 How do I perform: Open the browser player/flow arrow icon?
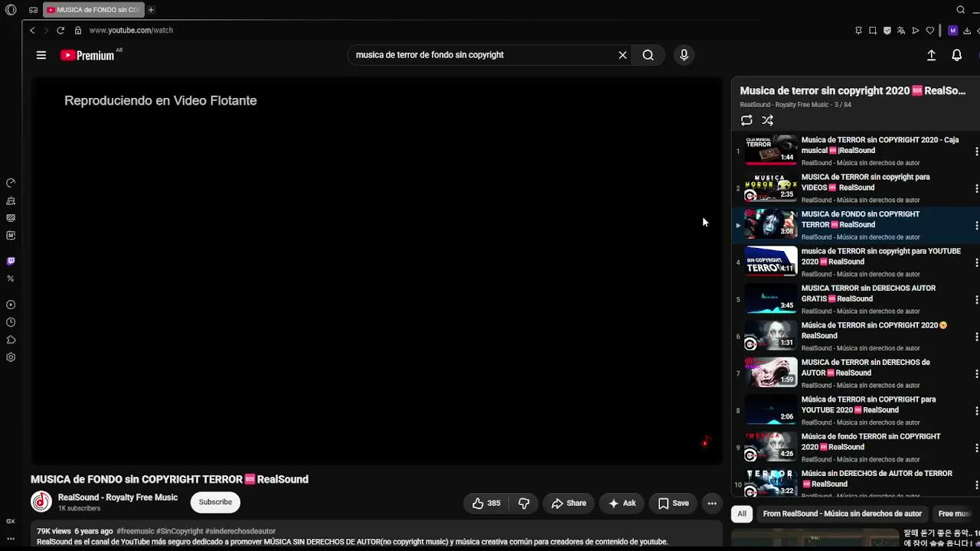point(916,31)
